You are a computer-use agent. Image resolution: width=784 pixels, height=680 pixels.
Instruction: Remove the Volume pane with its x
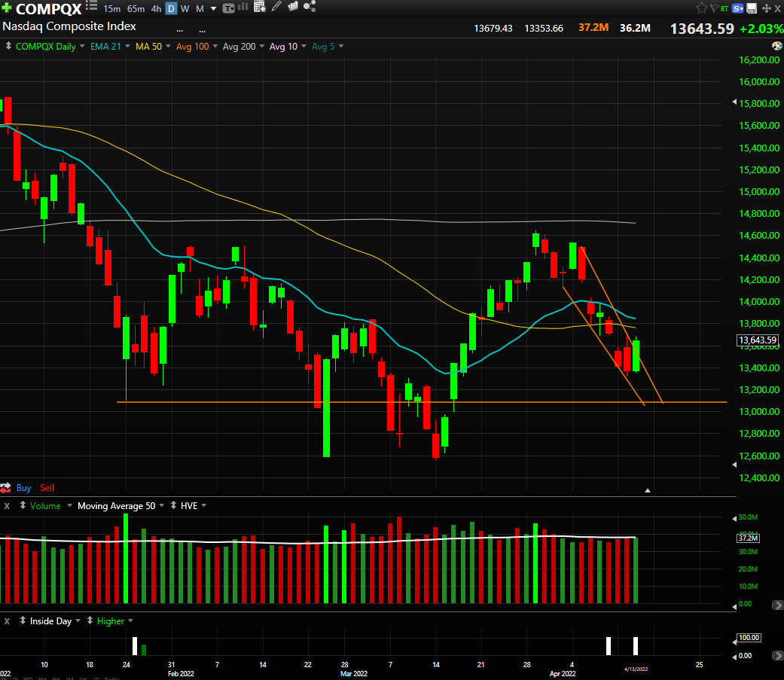tap(7, 506)
